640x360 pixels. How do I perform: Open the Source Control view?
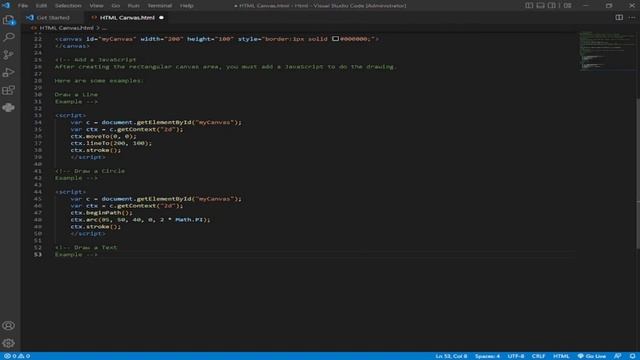pos(9,55)
